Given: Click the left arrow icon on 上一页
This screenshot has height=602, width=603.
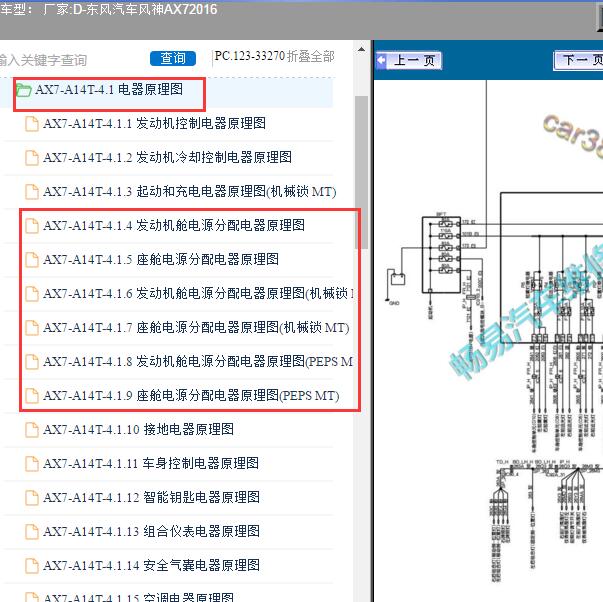Looking at the screenshot, I should pos(381,60).
